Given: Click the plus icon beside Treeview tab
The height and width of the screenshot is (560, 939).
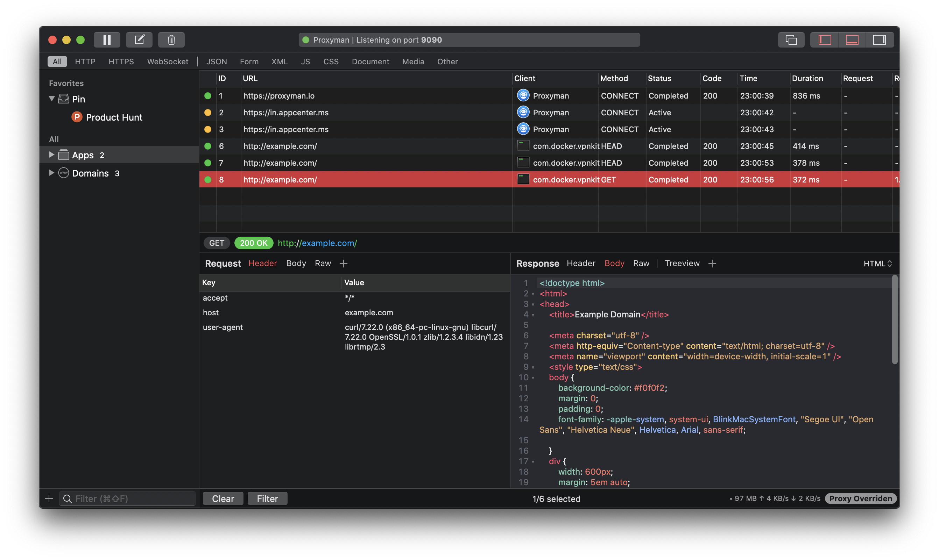Looking at the screenshot, I should pos(712,264).
